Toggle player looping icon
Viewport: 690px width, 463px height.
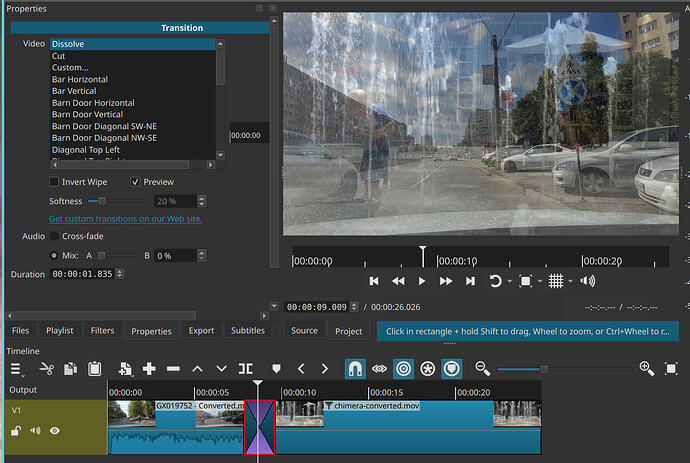[x=495, y=281]
